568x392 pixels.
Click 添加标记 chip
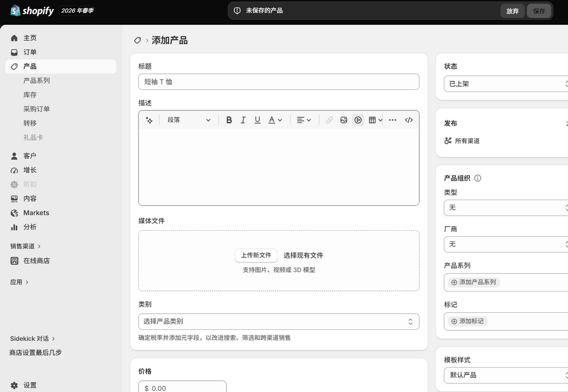coord(468,322)
